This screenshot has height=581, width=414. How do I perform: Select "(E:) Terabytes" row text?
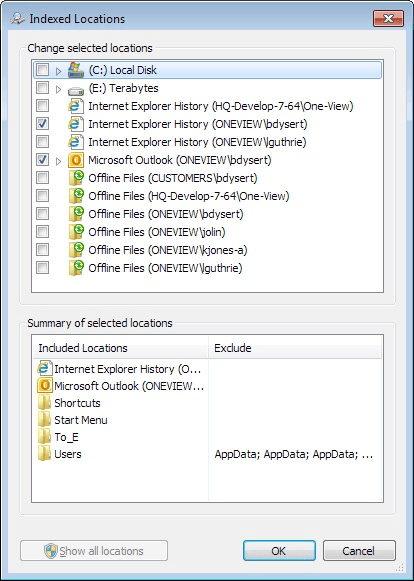(123, 88)
